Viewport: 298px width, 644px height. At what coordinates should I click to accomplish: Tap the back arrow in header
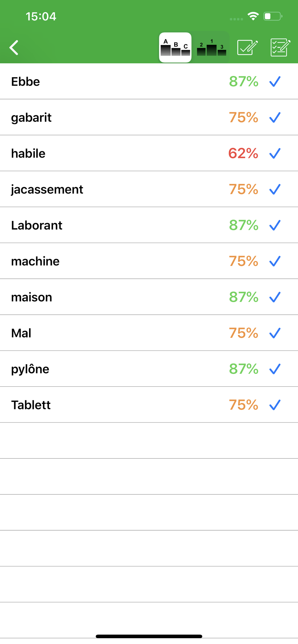coord(14,48)
